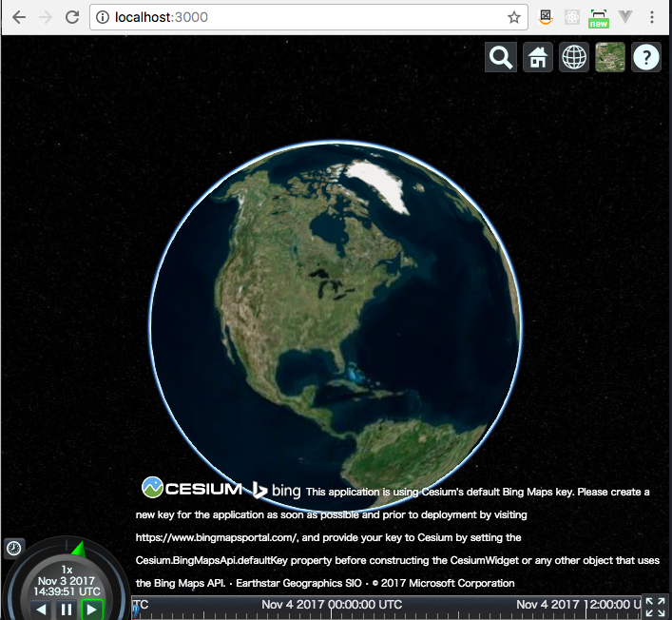Click the Nov 4 2017 12:00:00 timeline mark
Viewport: 672px width, 620px height.
click(x=579, y=605)
